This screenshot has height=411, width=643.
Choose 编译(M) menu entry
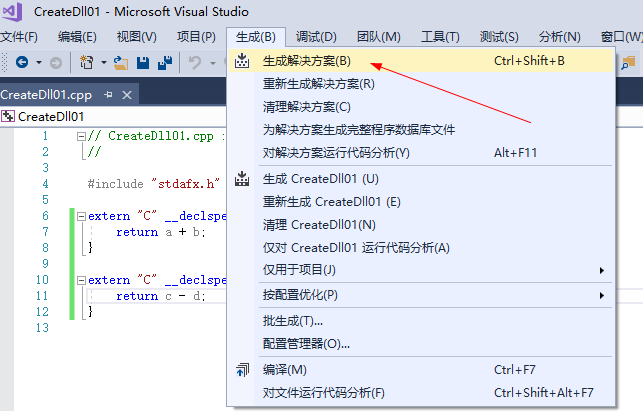(421, 370)
